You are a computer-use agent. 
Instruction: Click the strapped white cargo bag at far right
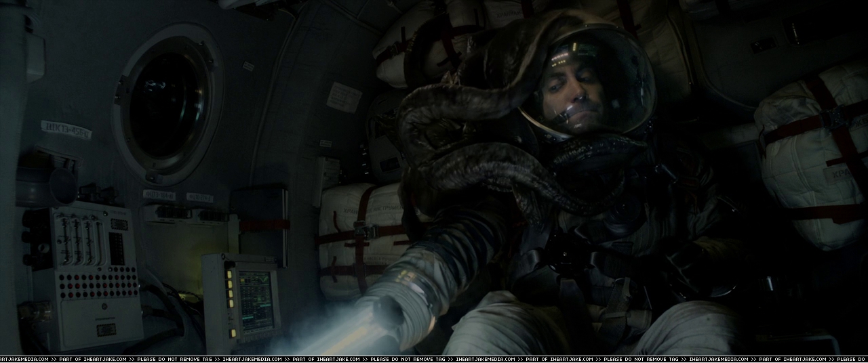814,156
